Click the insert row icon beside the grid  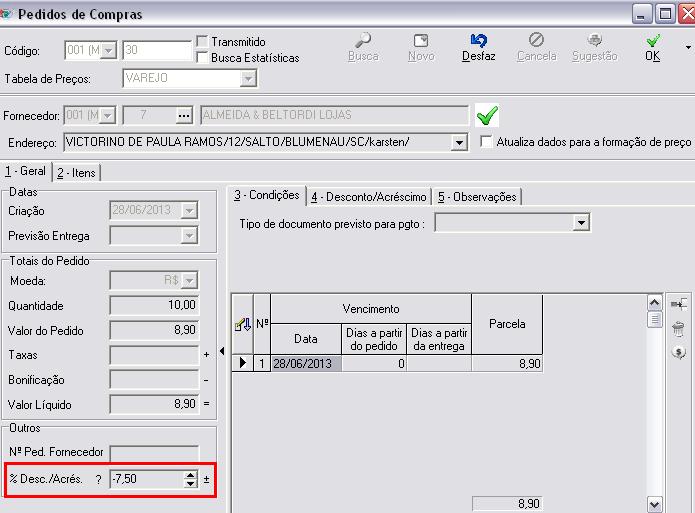point(678,304)
